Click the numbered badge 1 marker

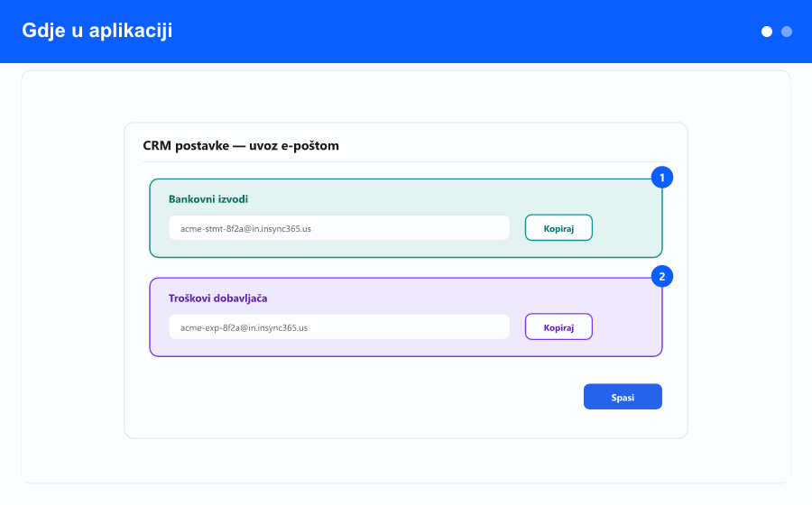662,178
